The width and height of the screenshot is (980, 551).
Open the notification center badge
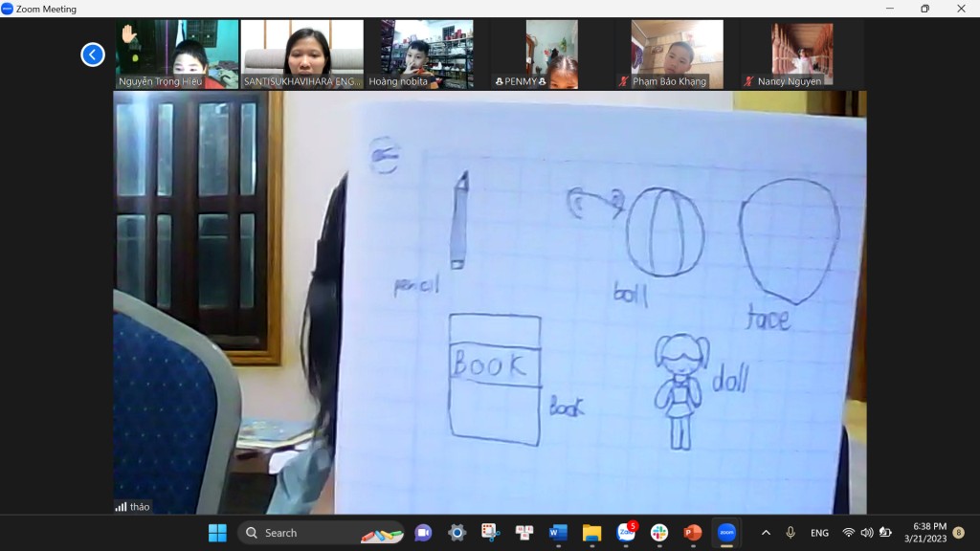958,533
